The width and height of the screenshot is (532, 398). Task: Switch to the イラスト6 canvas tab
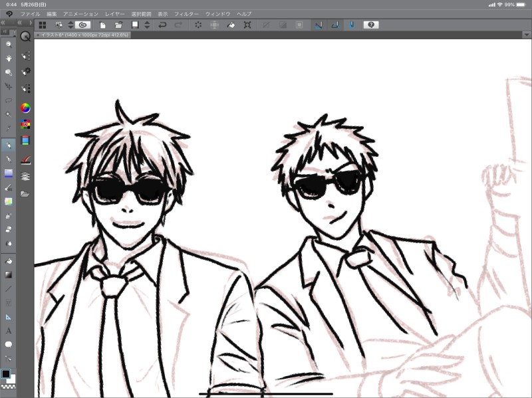(x=82, y=35)
